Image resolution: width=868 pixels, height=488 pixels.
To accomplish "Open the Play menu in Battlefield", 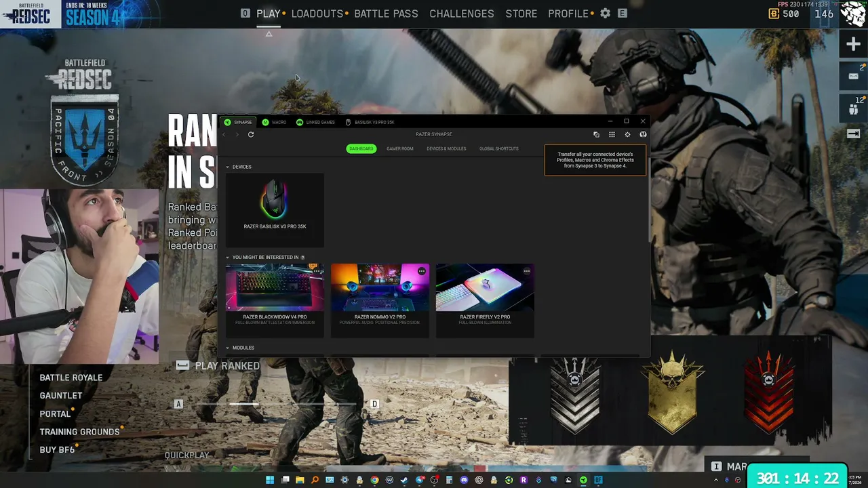I will [269, 14].
